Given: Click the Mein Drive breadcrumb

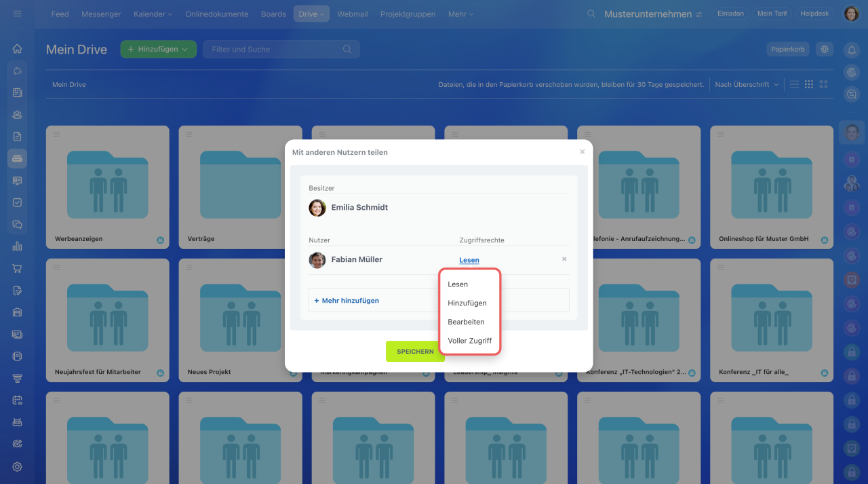Looking at the screenshot, I should pyautogui.click(x=69, y=85).
